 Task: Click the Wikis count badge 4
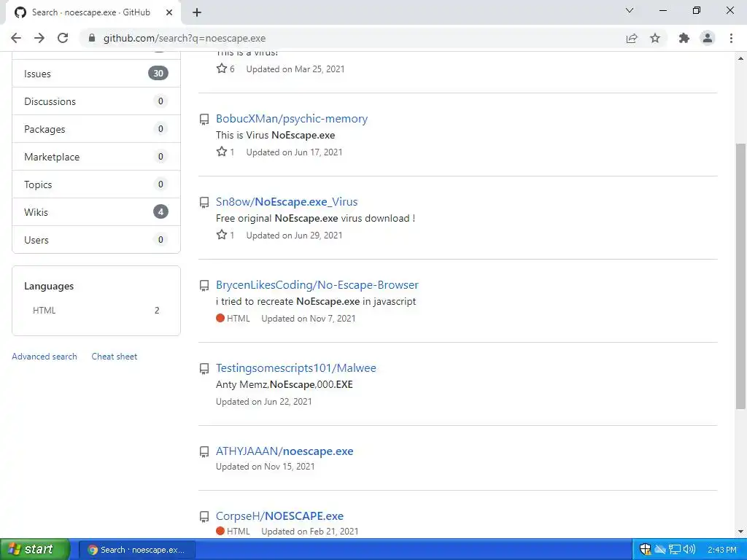[x=160, y=212]
